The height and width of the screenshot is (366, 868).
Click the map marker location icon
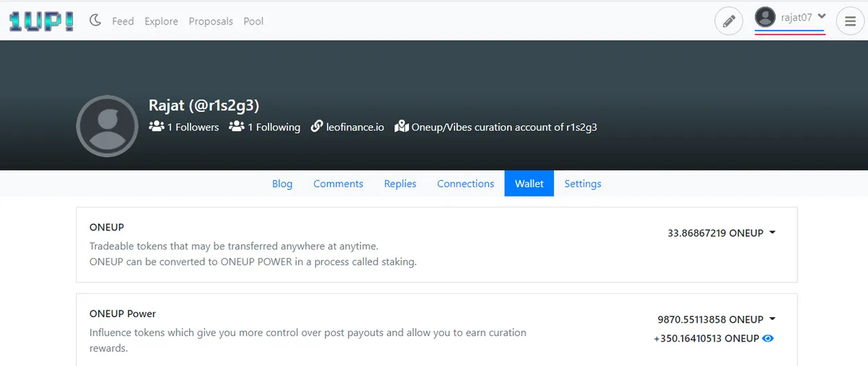point(401,126)
